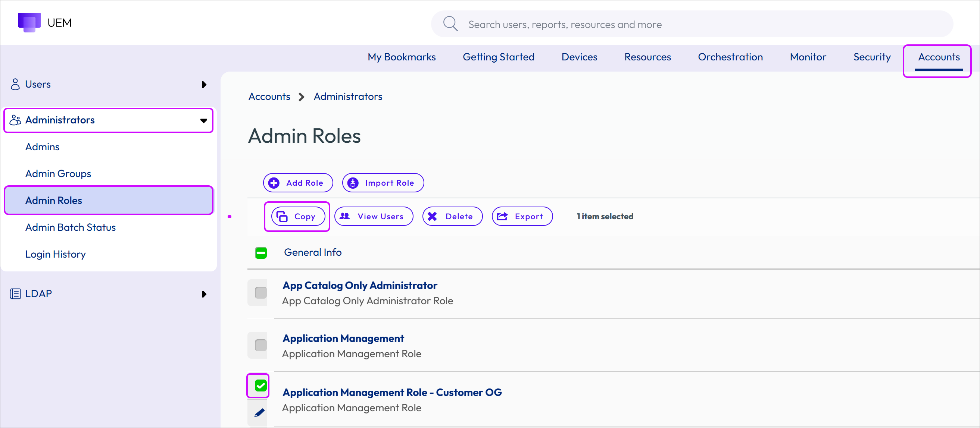Screen dimensions: 980x428
Task: Go to the Security tab
Action: point(871,57)
